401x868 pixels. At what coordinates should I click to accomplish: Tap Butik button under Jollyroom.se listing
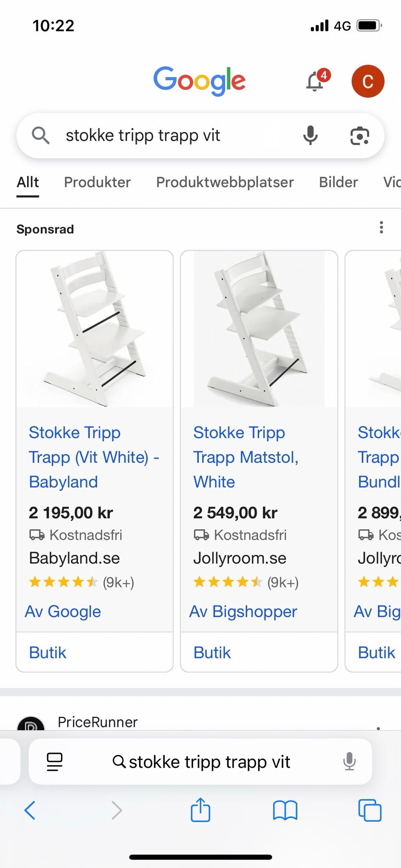212,652
